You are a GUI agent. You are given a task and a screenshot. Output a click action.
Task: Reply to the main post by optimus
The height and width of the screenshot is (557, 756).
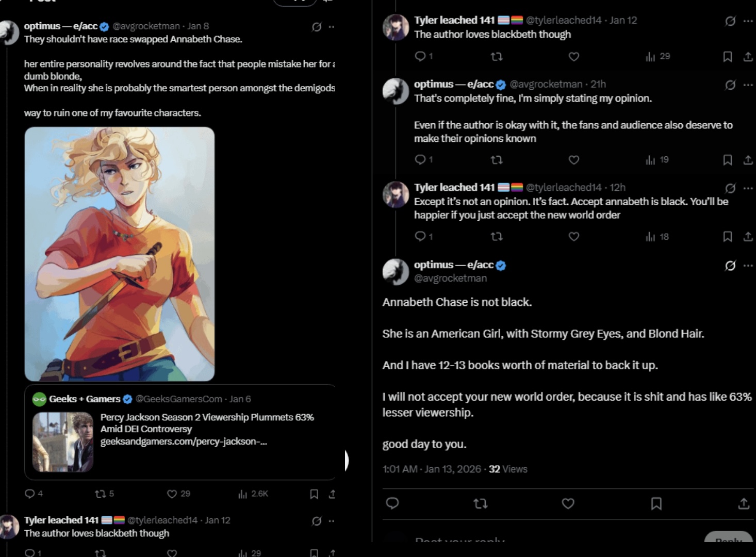point(392,503)
